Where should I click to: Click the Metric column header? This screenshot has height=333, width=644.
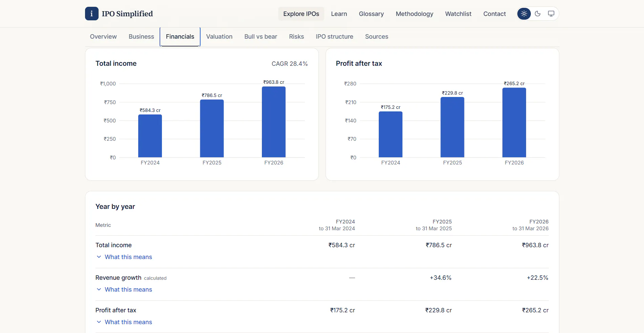(x=103, y=225)
